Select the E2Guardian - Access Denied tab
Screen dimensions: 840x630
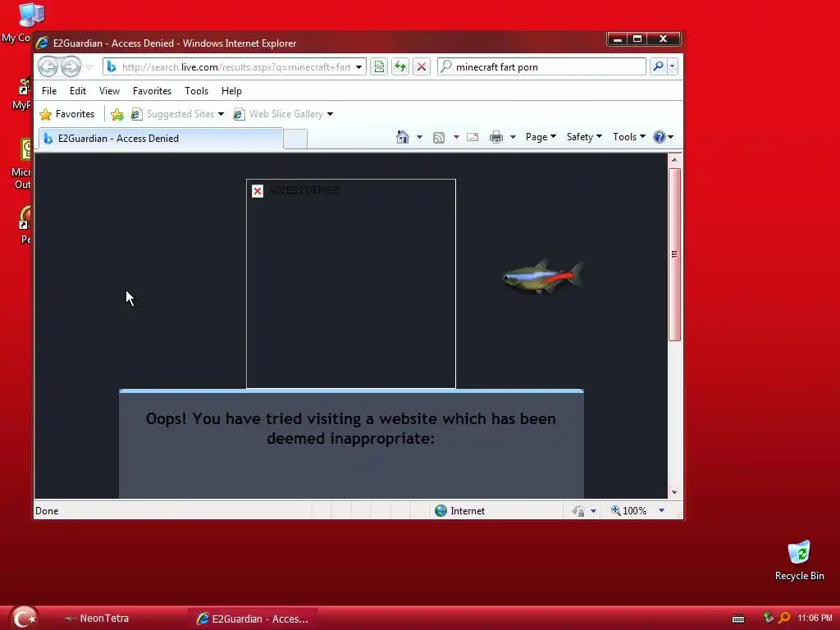pos(160,138)
